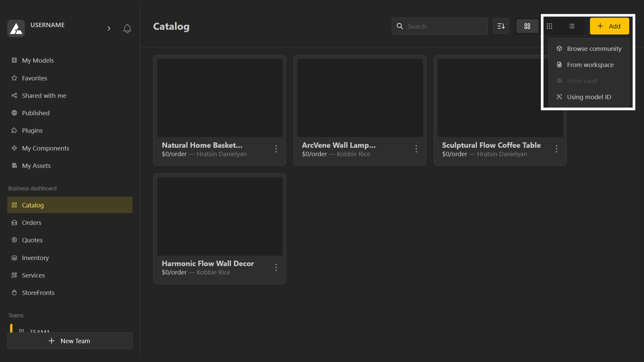This screenshot has height=362, width=644.
Task: Choose Browse community from Add menu
Action: click(594, 49)
